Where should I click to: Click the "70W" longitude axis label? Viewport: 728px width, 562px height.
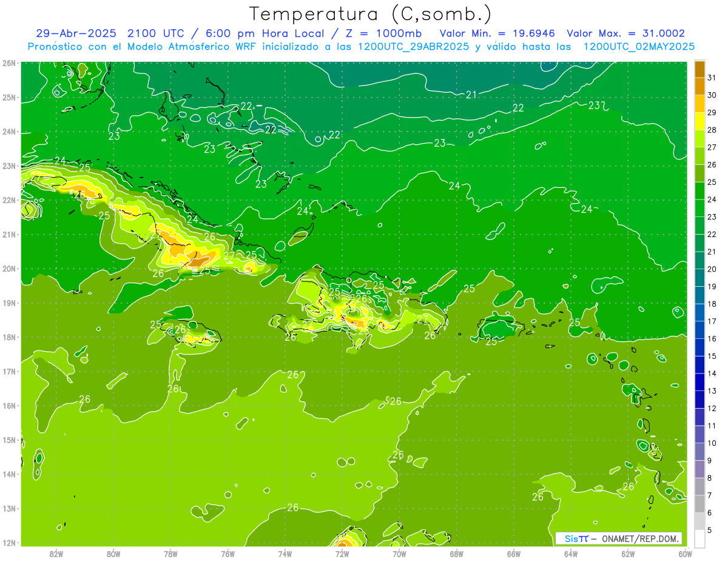tap(399, 554)
